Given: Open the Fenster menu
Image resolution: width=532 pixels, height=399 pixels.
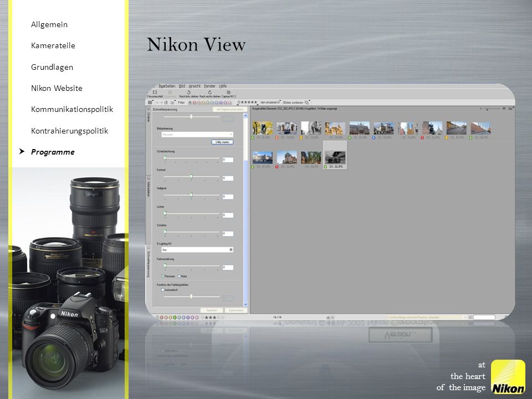Looking at the screenshot, I should click(x=209, y=86).
